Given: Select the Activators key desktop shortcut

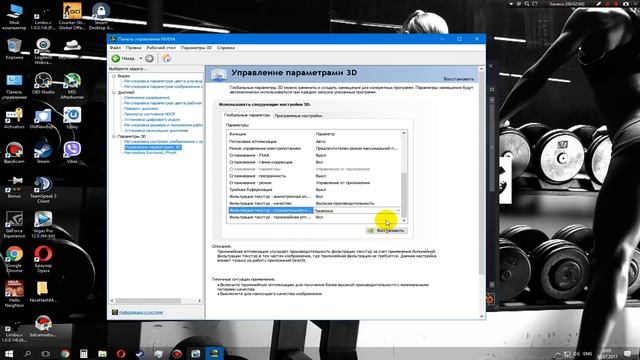Looking at the screenshot, I should 14,118.
